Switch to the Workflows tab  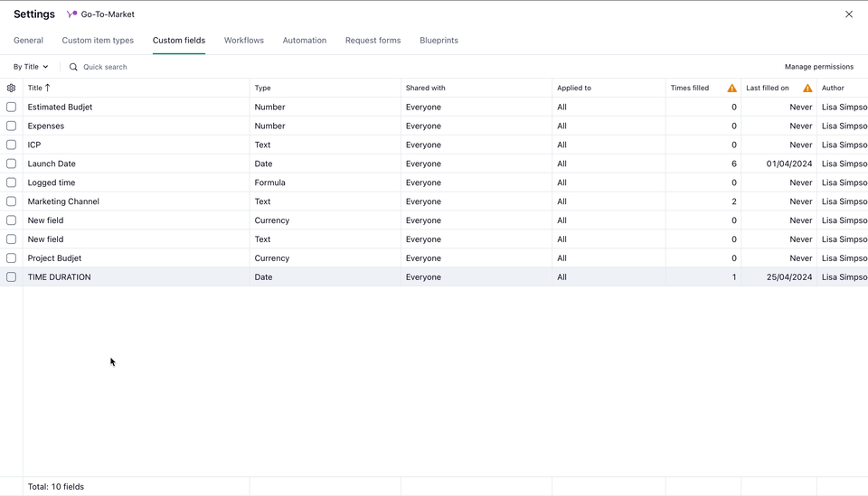(x=243, y=41)
